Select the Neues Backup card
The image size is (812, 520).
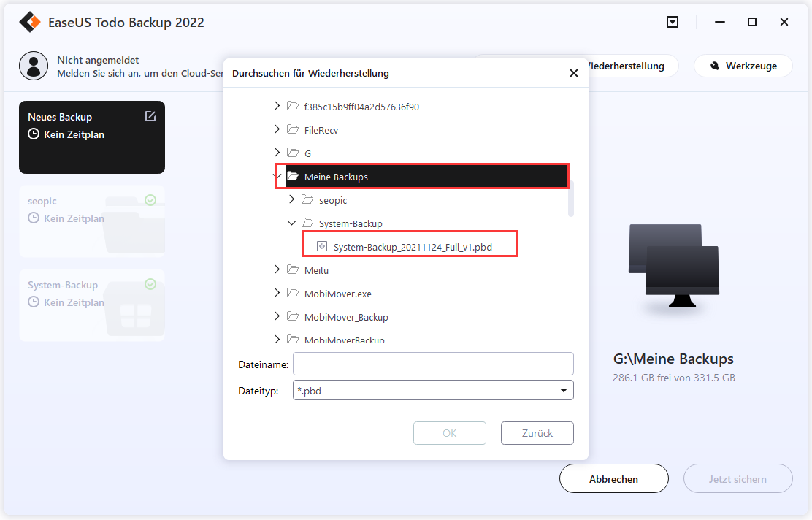pos(92,137)
